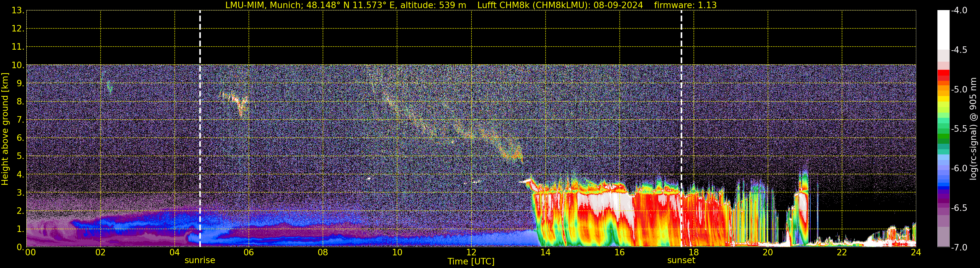Click the sunset dashed vertical line
This screenshot has height=268, width=980.
[x=681, y=129]
